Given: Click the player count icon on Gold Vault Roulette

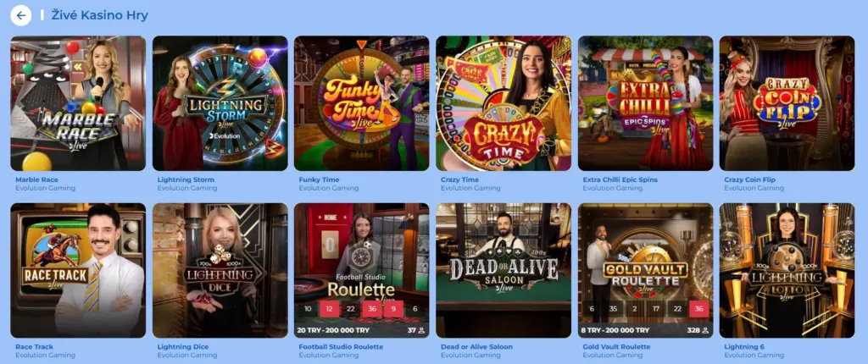Looking at the screenshot, I should (x=704, y=330).
